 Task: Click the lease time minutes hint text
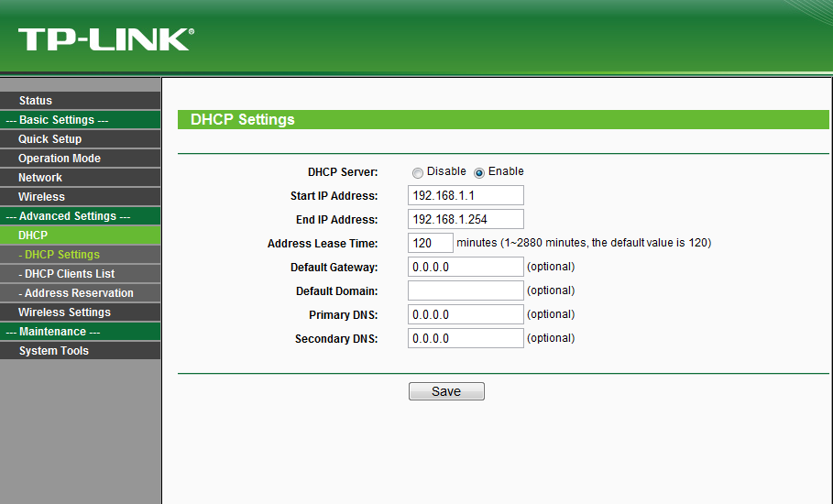tap(584, 243)
